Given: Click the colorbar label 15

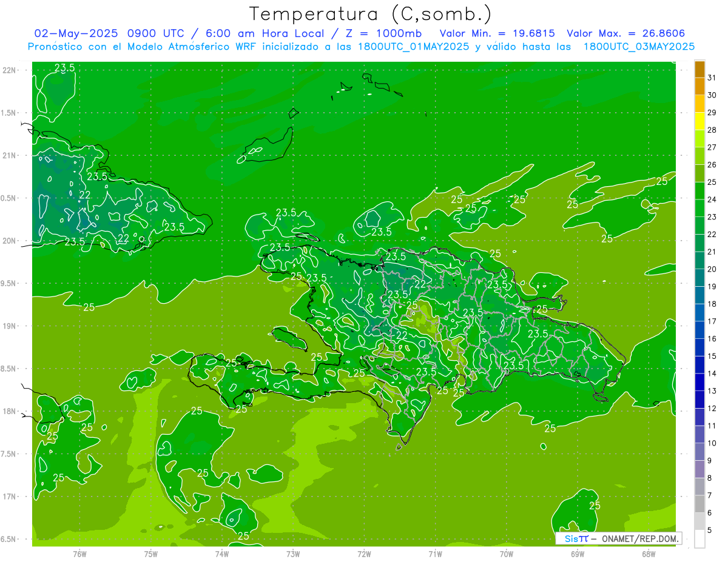Looking at the screenshot, I should [712, 356].
